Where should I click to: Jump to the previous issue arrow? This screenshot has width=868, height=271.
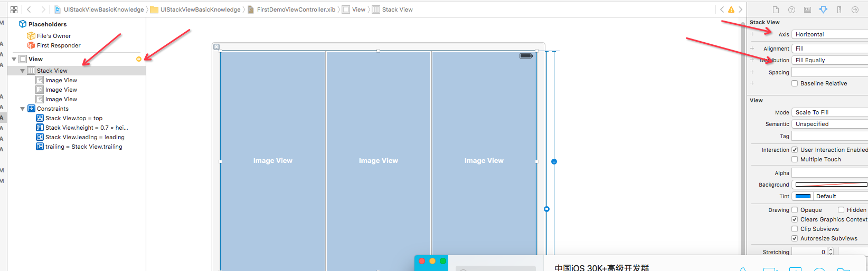point(722,9)
